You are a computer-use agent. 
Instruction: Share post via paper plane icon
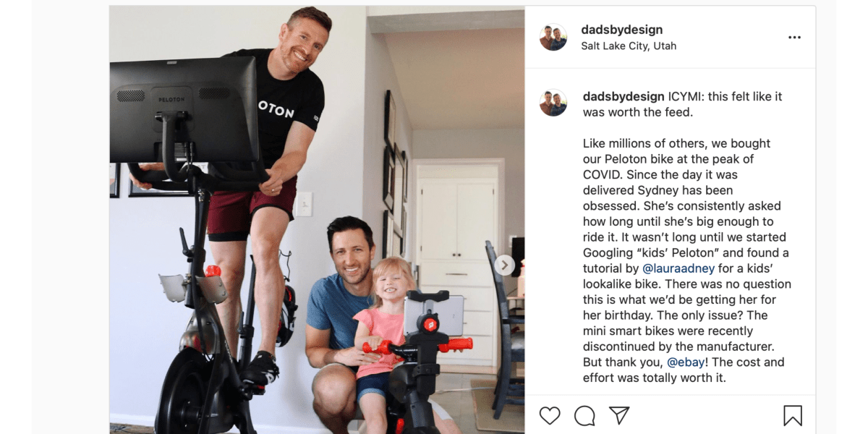(x=619, y=415)
